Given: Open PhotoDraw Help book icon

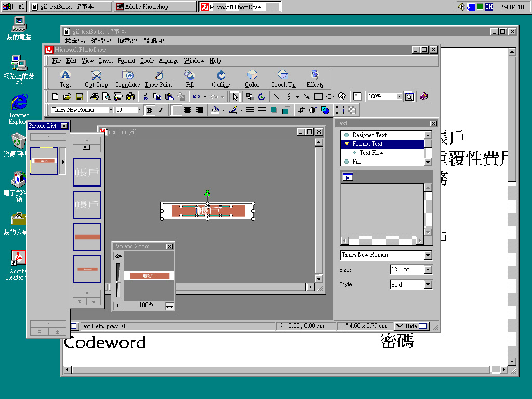Looking at the screenshot, I should 424,97.
